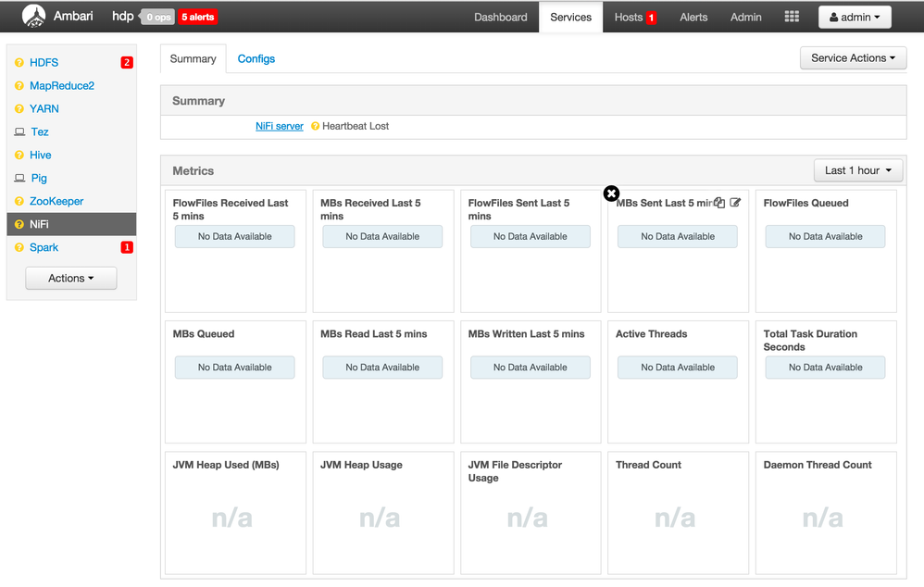The height and width of the screenshot is (587, 924).
Task: Click the 0 ops indicator
Action: (158, 17)
